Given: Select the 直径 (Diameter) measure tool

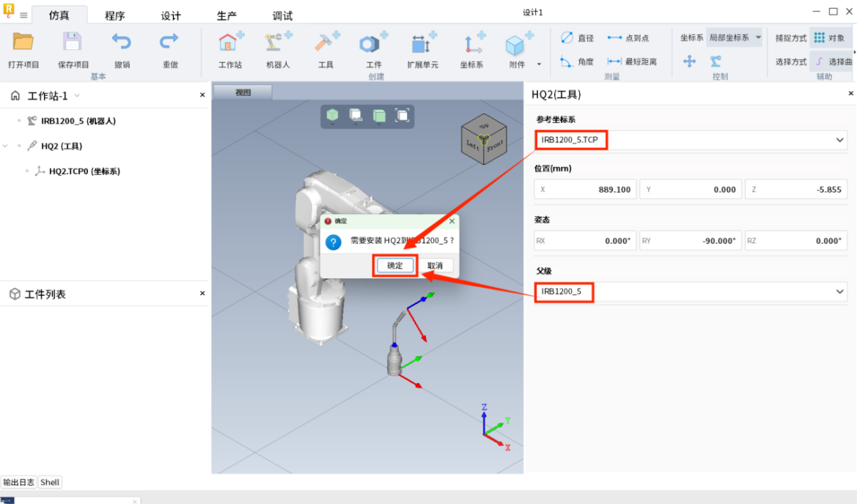Looking at the screenshot, I should [x=576, y=38].
